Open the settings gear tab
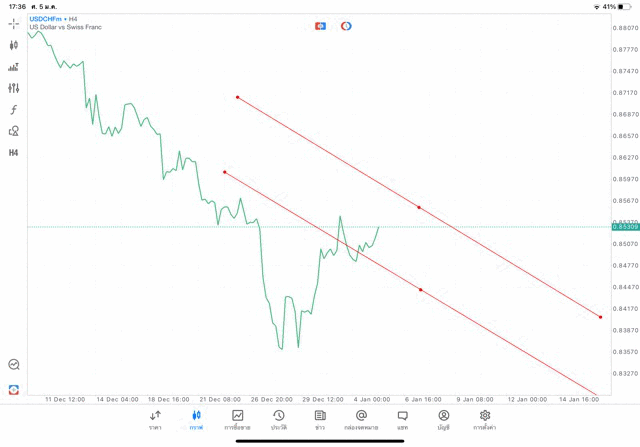 [x=485, y=419]
